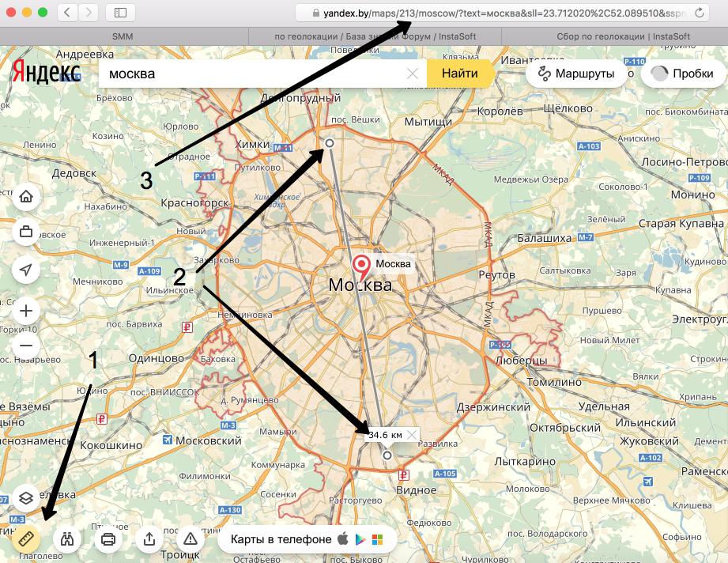
Task: Click the northern ruler endpoint near Химки
Action: tap(330, 143)
